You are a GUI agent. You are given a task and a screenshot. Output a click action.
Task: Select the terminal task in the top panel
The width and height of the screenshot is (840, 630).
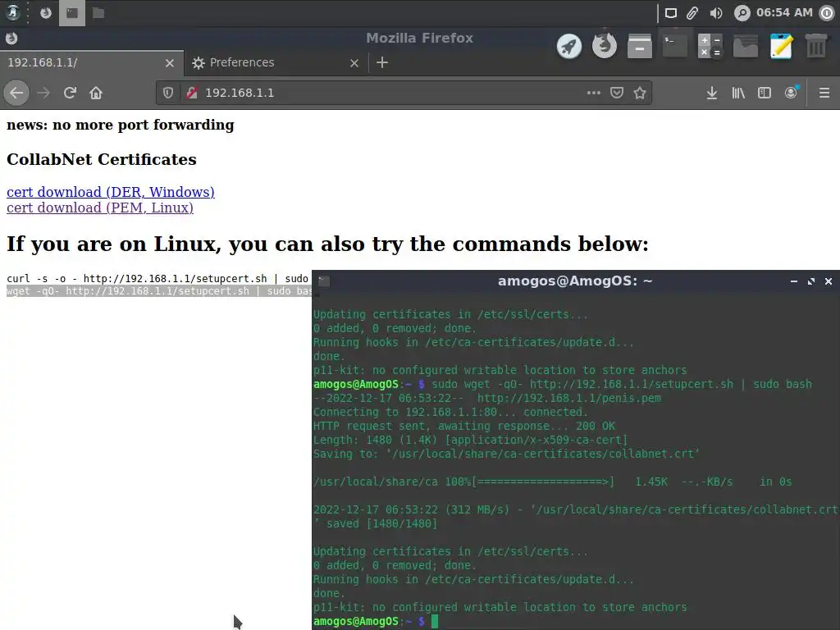click(x=72, y=13)
